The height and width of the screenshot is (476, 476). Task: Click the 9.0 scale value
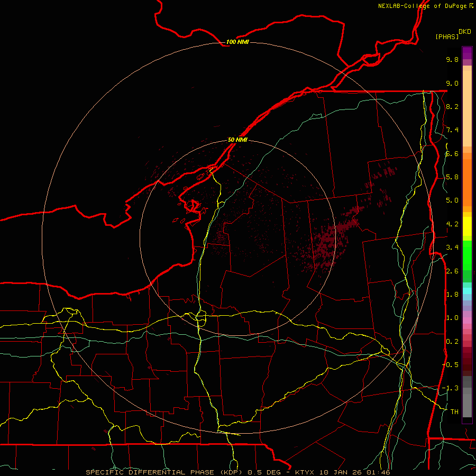coord(452,83)
